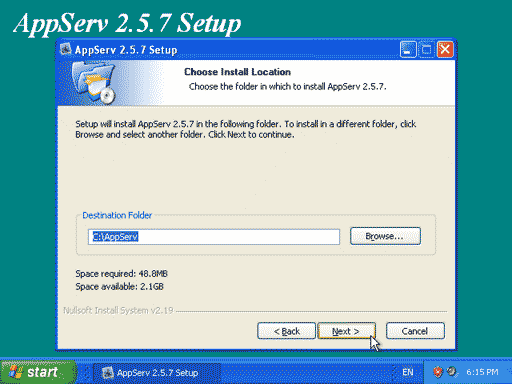Image resolution: width=512 pixels, height=384 pixels.
Task: Click the Nullsoft Install System v2.19 text
Action: coord(118,311)
